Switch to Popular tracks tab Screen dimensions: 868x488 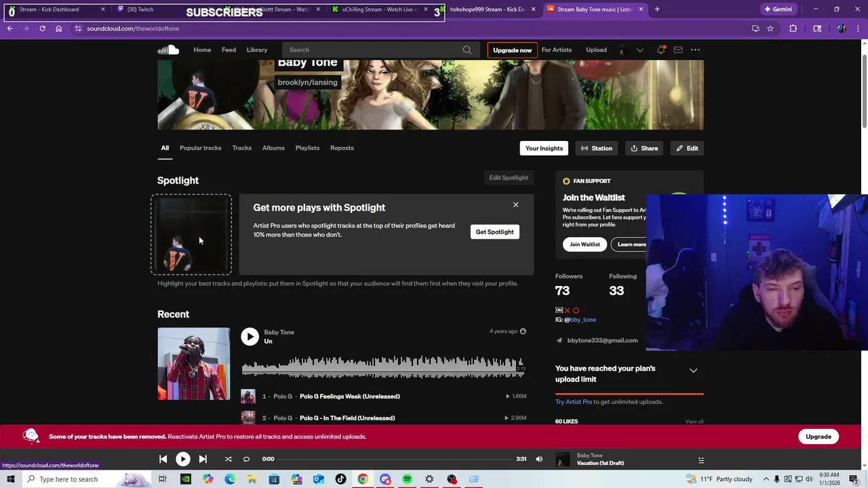(200, 148)
